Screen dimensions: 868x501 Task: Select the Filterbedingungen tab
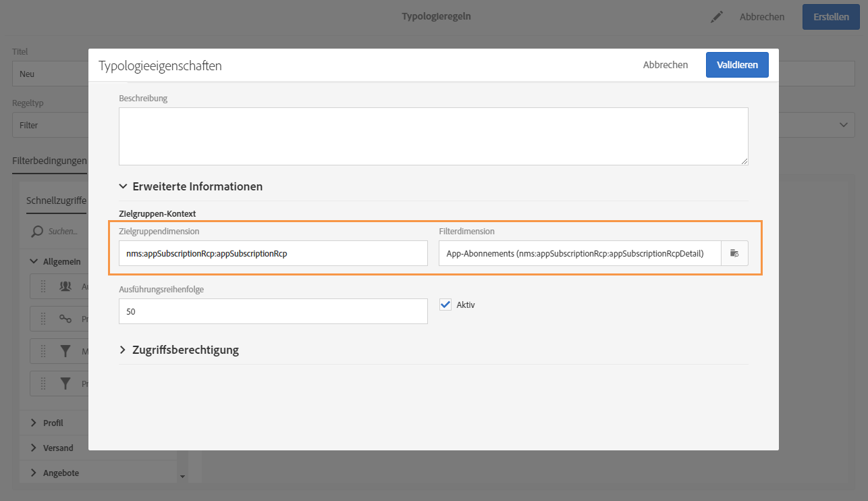[49, 161]
